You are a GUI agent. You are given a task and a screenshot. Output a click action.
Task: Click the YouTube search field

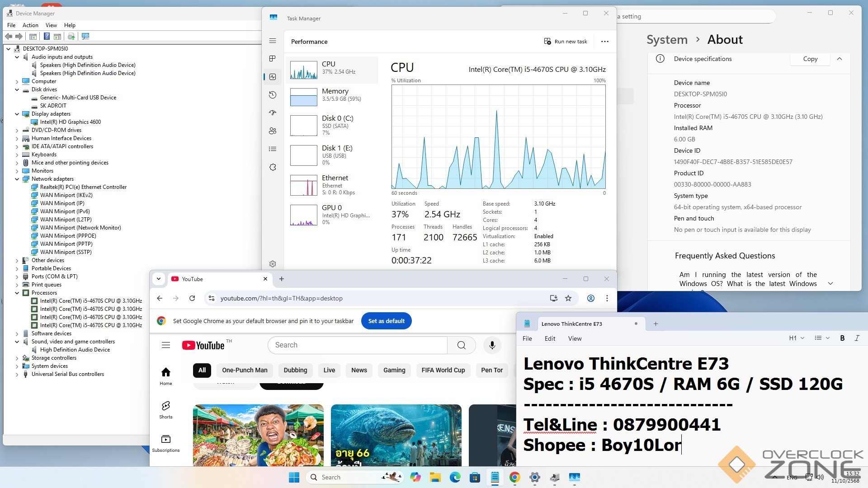(357, 345)
